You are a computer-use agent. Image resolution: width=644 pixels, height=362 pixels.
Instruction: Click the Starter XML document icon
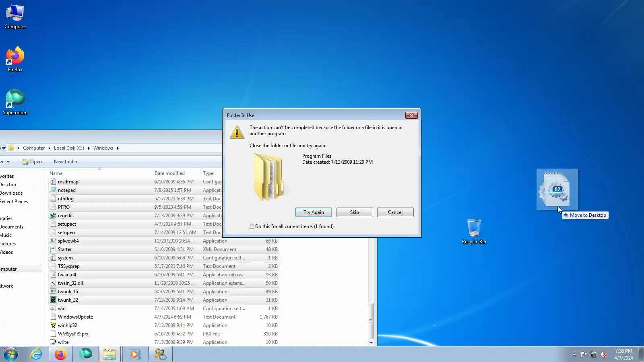click(x=53, y=249)
